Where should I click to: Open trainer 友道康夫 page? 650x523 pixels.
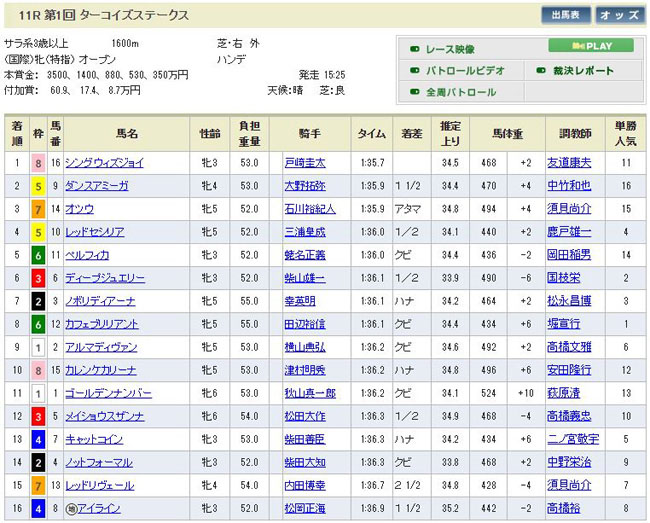(x=569, y=162)
